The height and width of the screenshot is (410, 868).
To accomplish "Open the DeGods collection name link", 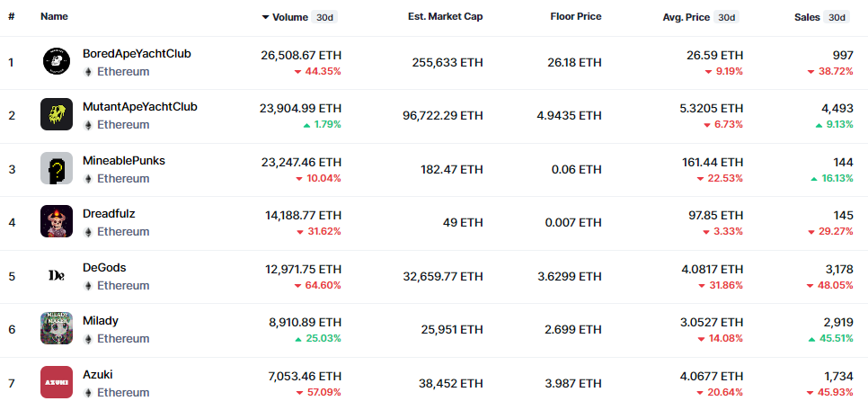I will pyautogui.click(x=104, y=267).
